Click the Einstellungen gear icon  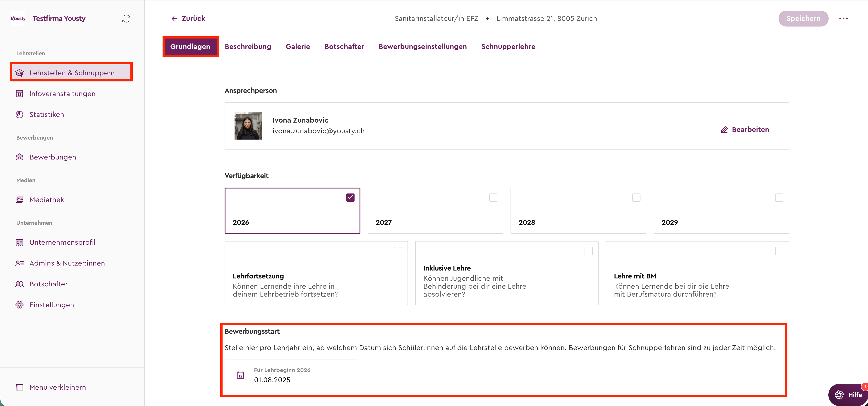point(19,305)
